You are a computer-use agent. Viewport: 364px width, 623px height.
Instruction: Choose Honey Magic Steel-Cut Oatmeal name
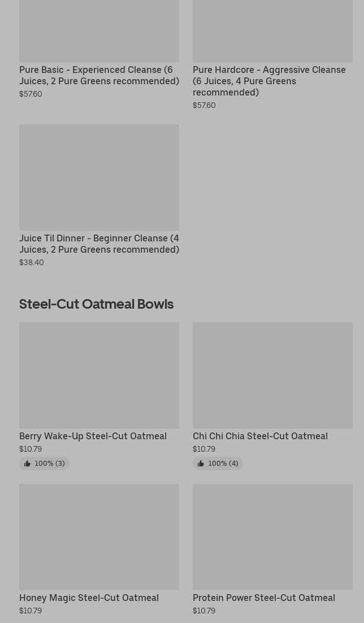pos(89,598)
